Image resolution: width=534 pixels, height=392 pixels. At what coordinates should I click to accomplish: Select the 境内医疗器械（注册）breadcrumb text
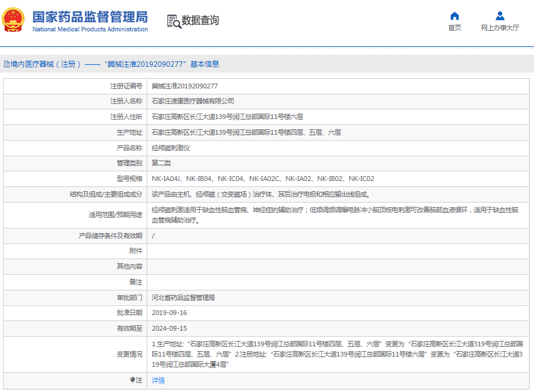[x=46, y=64]
